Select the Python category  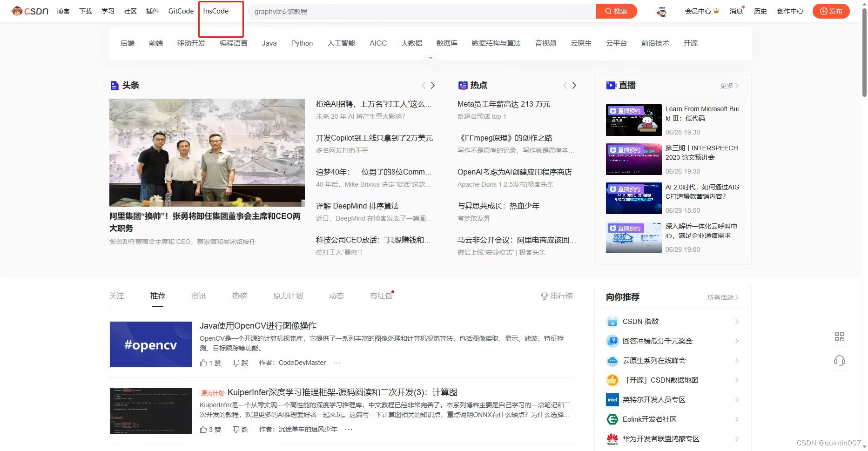coord(302,43)
